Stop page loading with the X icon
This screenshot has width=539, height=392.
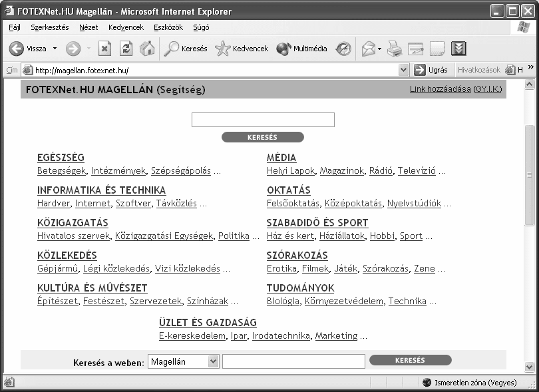(104, 49)
